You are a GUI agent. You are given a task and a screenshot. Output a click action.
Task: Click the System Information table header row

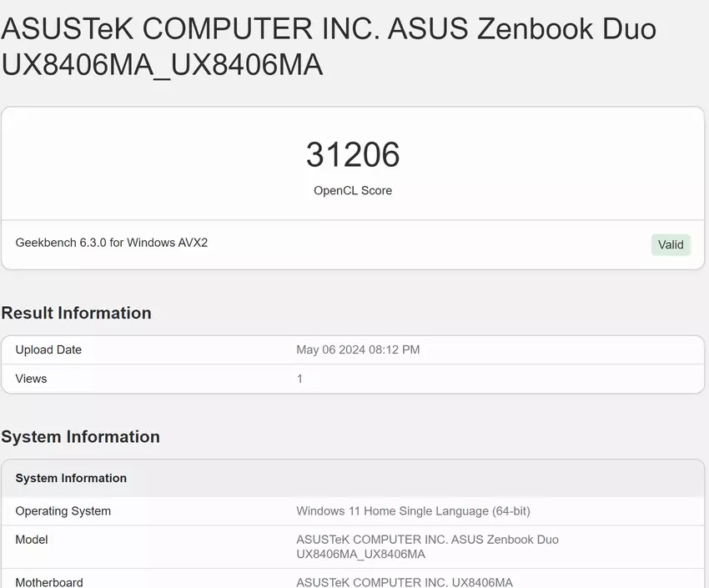(x=71, y=478)
